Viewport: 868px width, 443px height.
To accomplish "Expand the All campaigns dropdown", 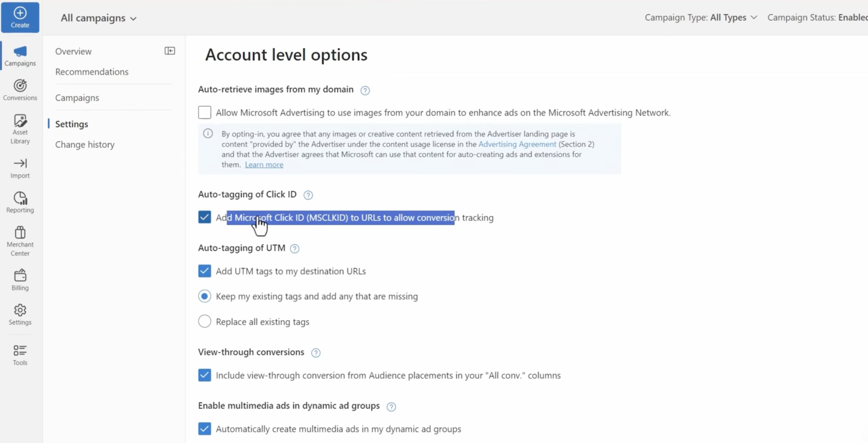I will [98, 18].
